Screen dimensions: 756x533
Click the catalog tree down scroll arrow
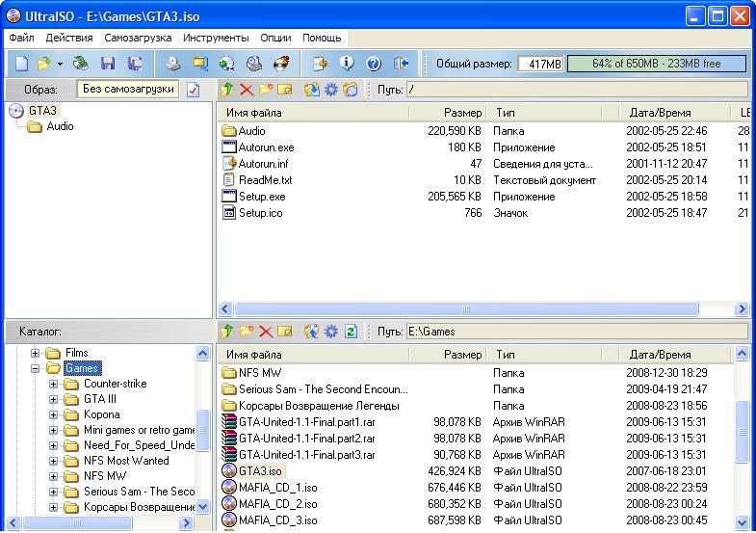203,507
